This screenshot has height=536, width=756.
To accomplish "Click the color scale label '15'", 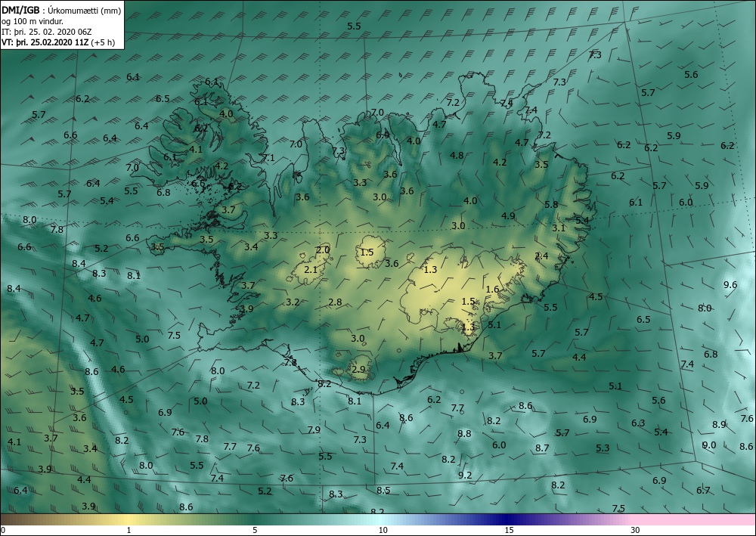I will tap(509, 530).
